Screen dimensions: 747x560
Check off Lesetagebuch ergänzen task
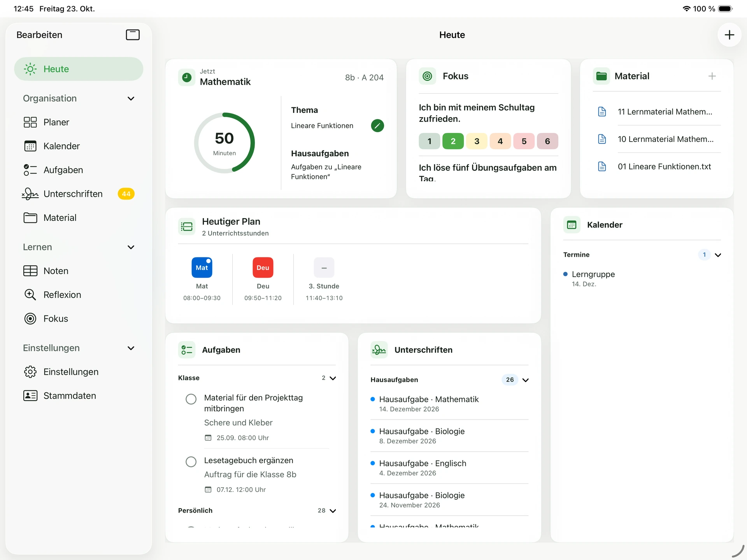point(191,462)
